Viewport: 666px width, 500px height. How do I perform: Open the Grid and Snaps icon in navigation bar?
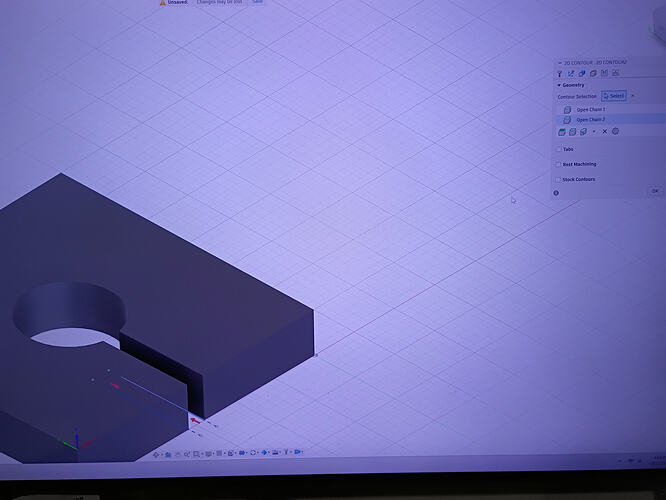point(219,453)
